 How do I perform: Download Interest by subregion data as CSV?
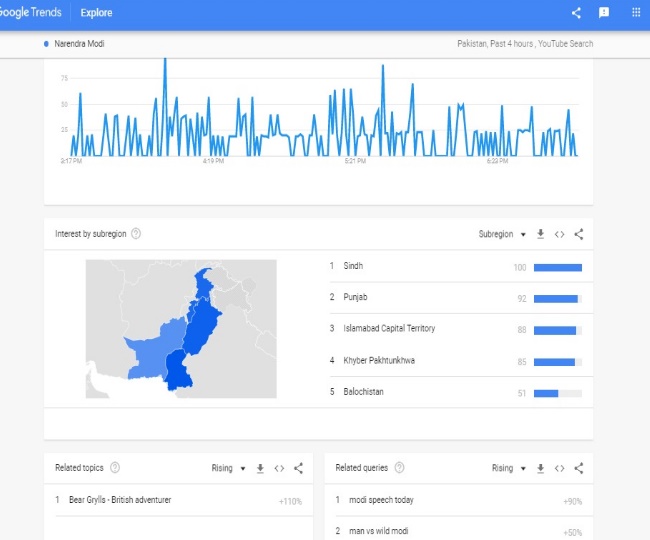tap(540, 234)
